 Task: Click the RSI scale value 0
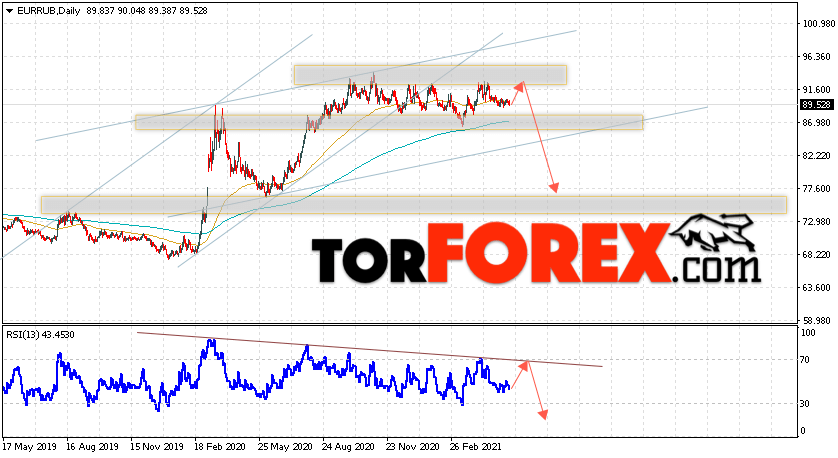(x=804, y=431)
